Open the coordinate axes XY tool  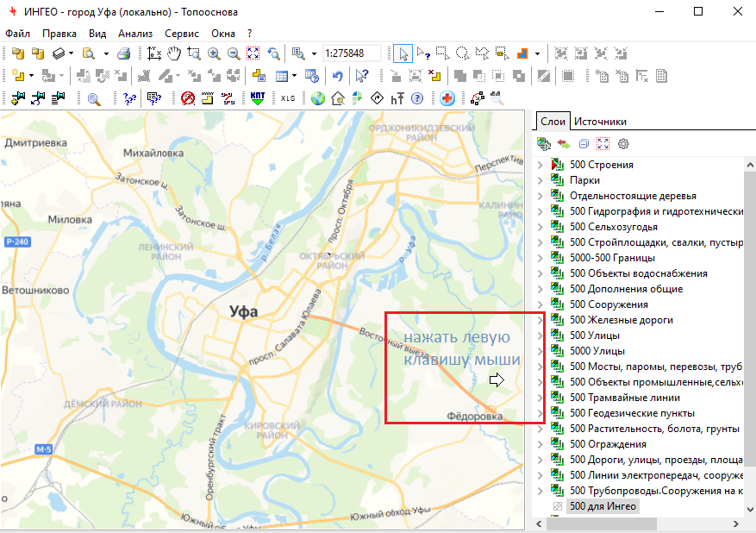(153, 53)
